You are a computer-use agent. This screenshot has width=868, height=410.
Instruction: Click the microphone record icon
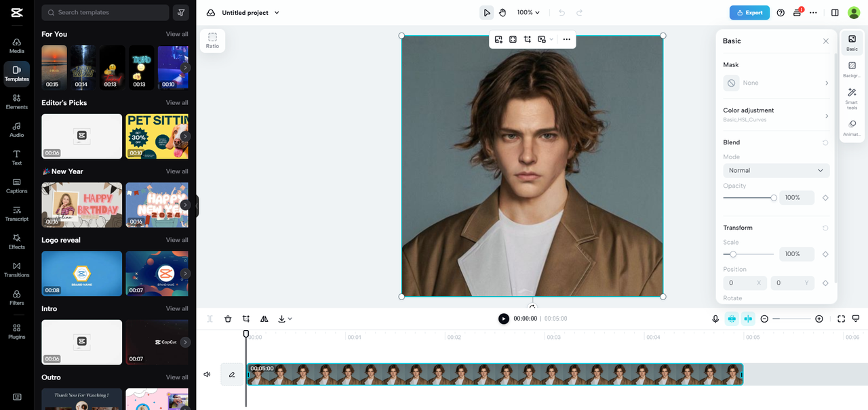715,319
